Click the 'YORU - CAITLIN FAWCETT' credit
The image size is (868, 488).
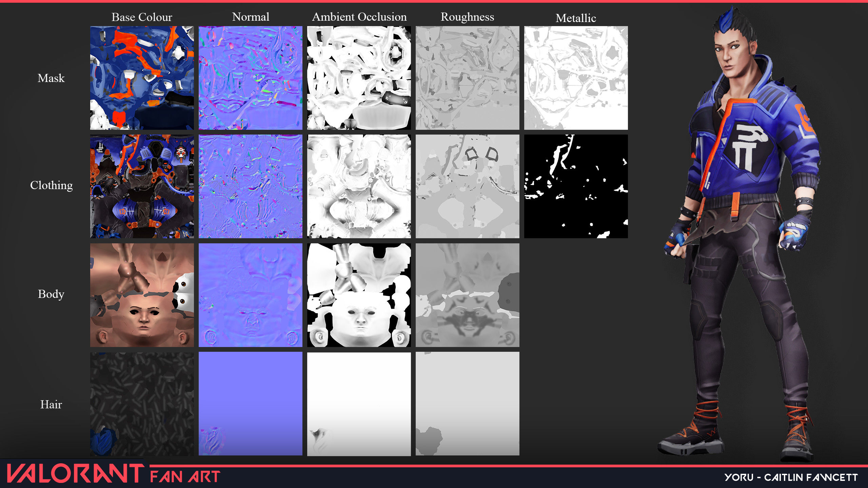[791, 477]
